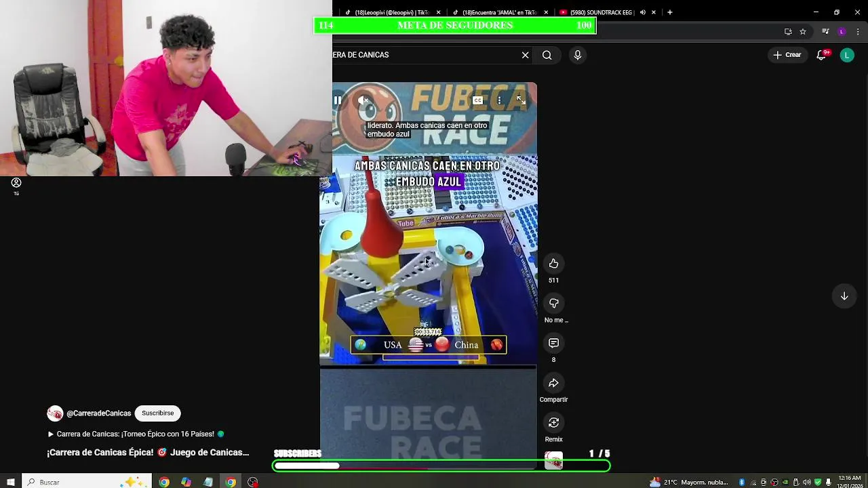Unmute the Short using the speaker icon

[363, 100]
